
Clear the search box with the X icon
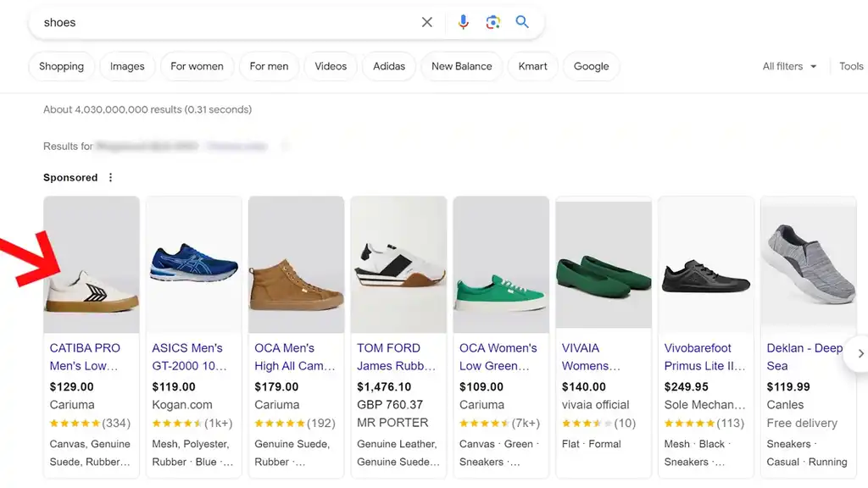click(x=427, y=22)
